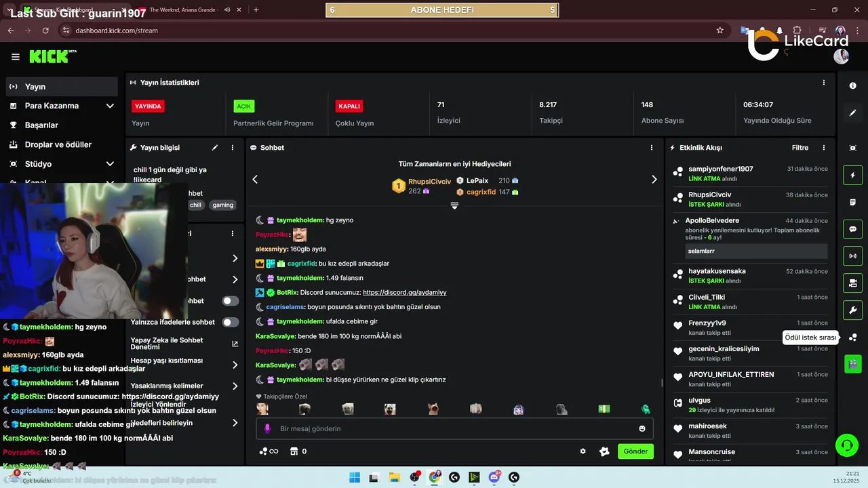868x488 pixels.
Task: Expand the Para Kazanma sidebar section
Action: coord(110,106)
